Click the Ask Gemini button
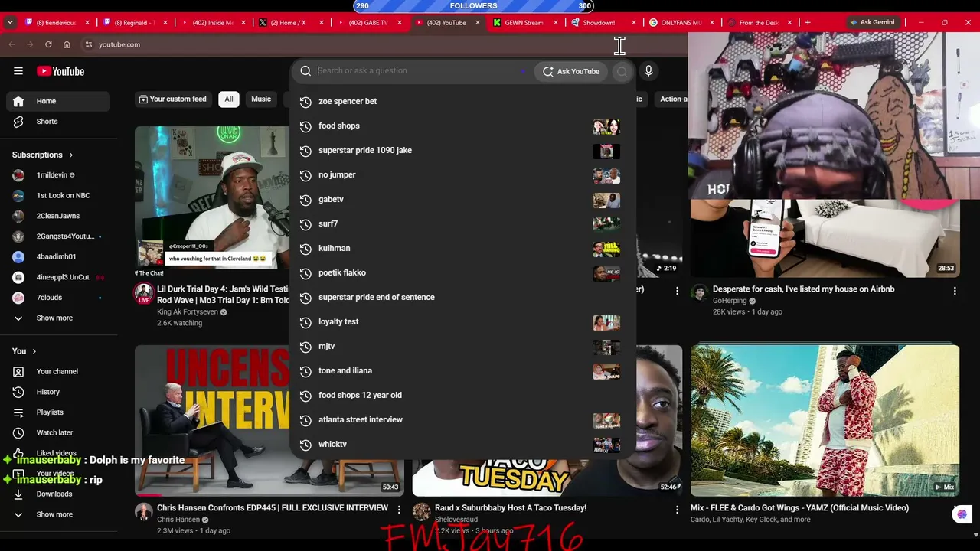 pos(871,22)
